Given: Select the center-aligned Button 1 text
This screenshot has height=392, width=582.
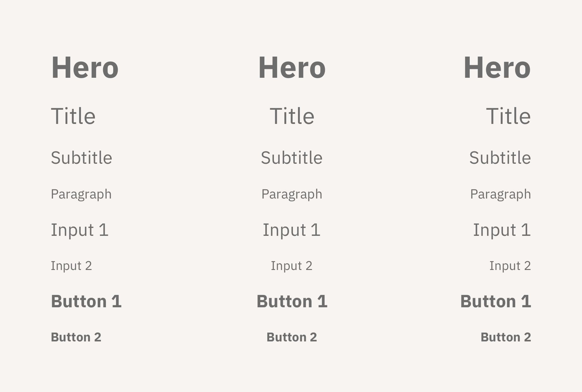Looking at the screenshot, I should coord(292,301).
